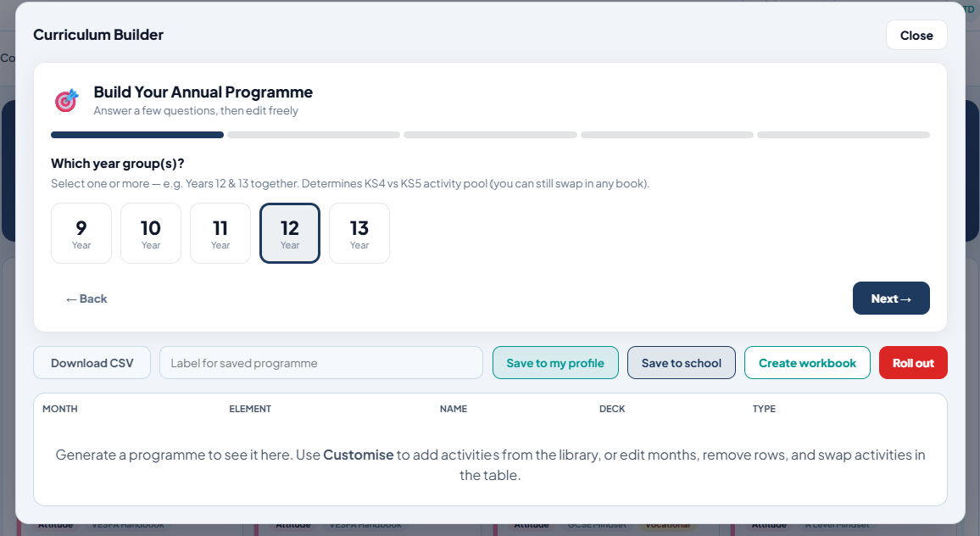Select Year 9 group
This screenshot has width=980, height=536.
(81, 233)
